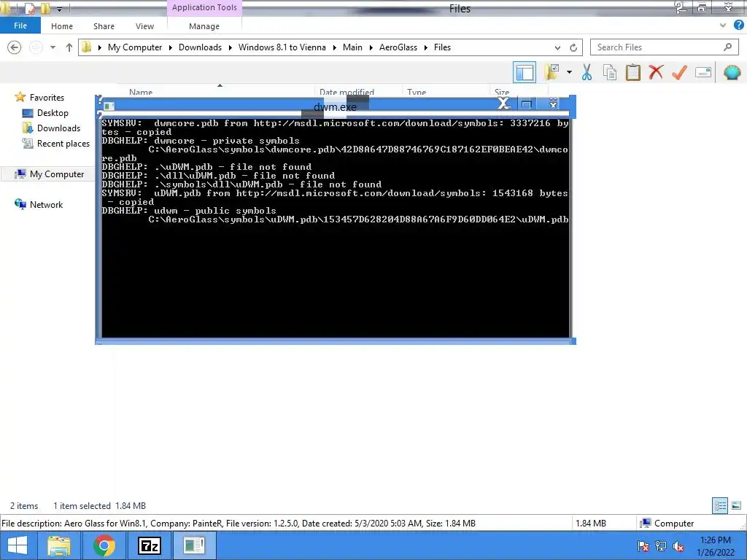Click Downloads in the address path
The width and height of the screenshot is (747, 560).
(200, 47)
